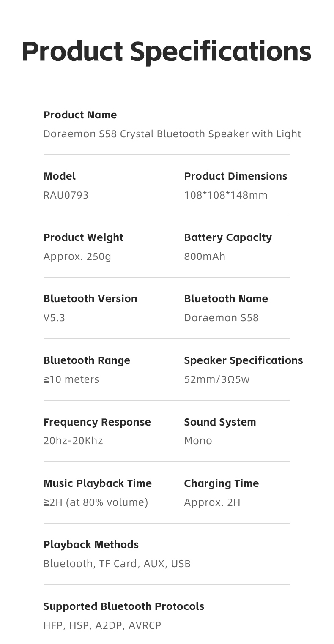Click the Bluetooth, TF Card, AUX, USB text
Image resolution: width=334 pixels, height=644 pixels.
click(117, 564)
